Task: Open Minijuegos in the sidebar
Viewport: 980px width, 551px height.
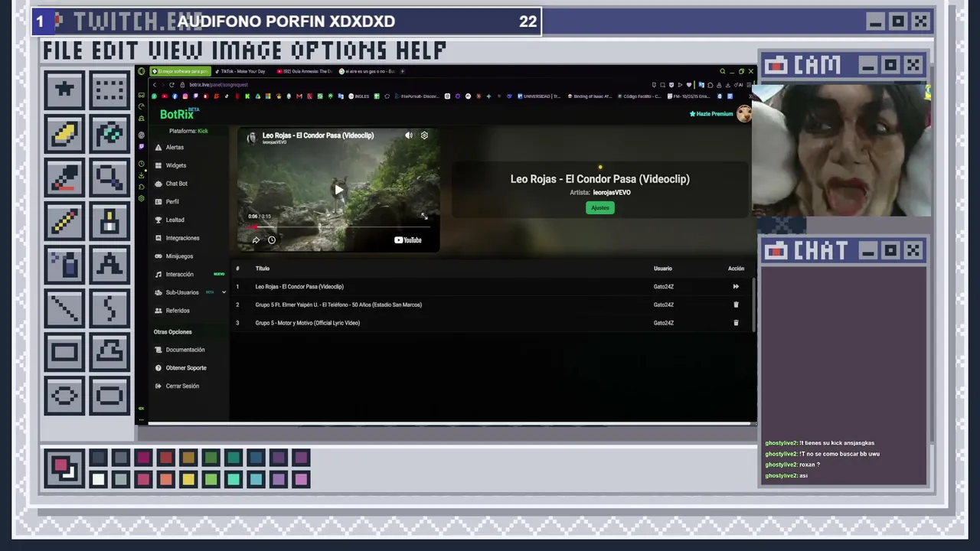Action: point(179,256)
